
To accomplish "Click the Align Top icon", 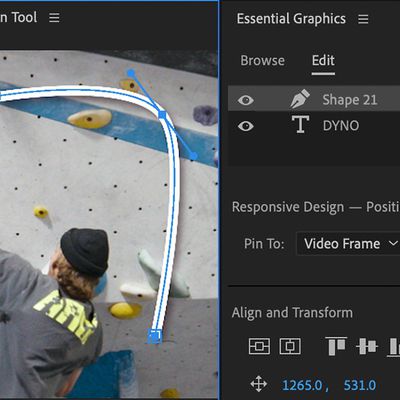I will coord(336,346).
